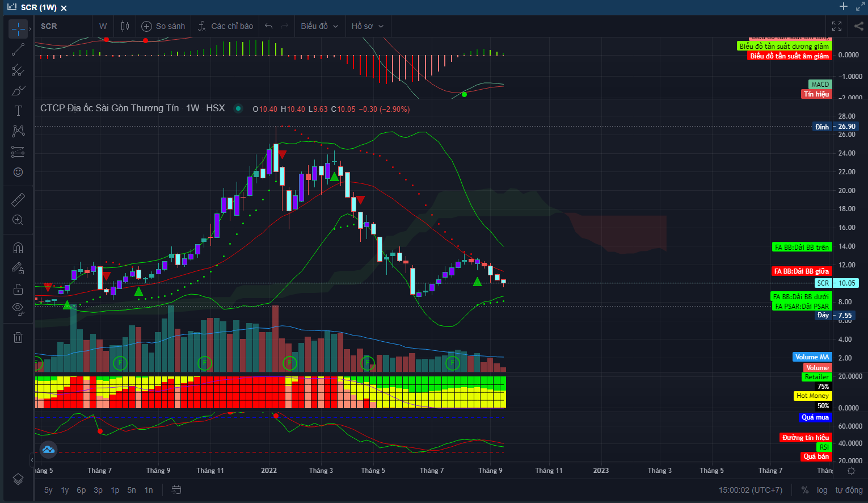This screenshot has height=503, width=868.
Task: Toggle percent scale mode
Action: pos(805,490)
